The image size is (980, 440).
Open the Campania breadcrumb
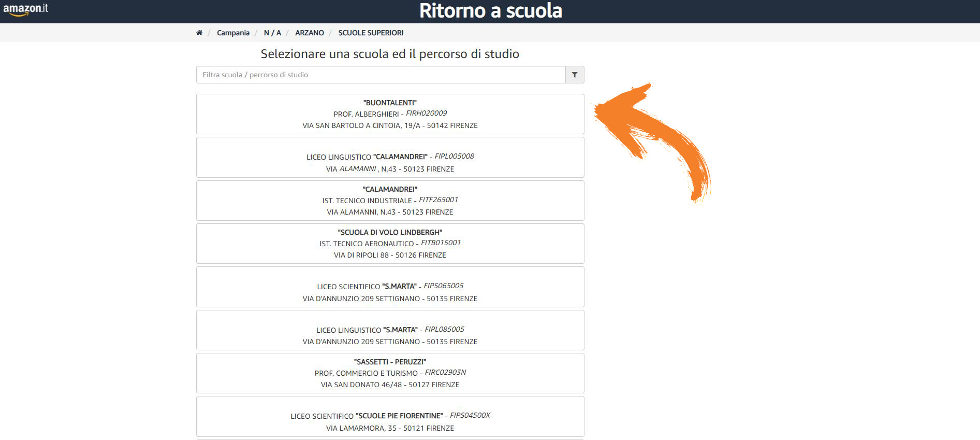[x=233, y=33]
